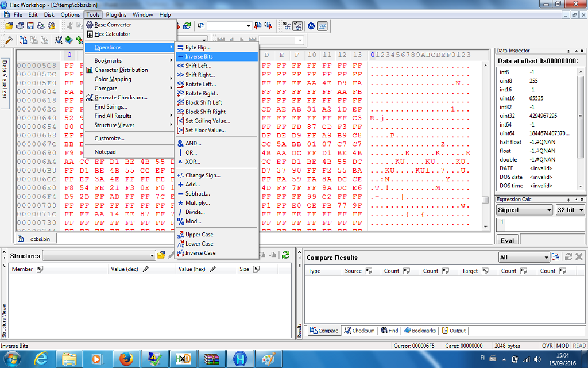
Task: Click the refresh icon in Structures panel
Action: pyautogui.click(x=285, y=255)
